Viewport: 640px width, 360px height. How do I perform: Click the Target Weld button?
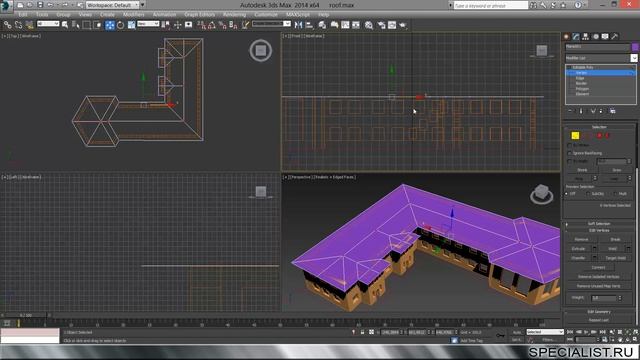tap(616, 258)
